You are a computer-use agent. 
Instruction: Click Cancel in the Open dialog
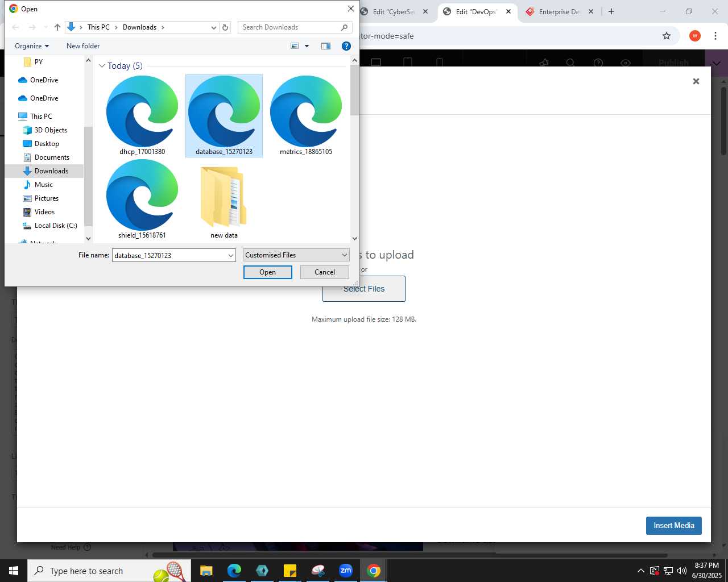pyautogui.click(x=325, y=272)
